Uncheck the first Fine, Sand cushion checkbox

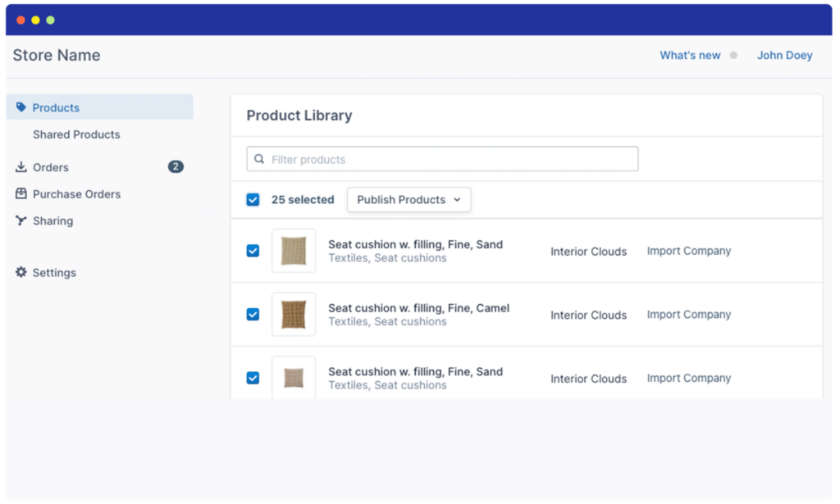253,251
